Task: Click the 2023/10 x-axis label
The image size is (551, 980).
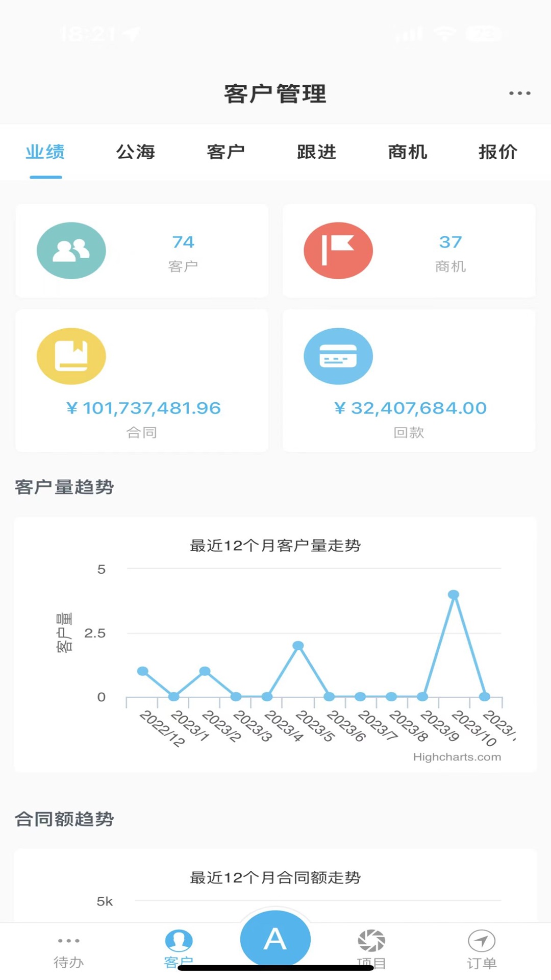Action: click(474, 728)
